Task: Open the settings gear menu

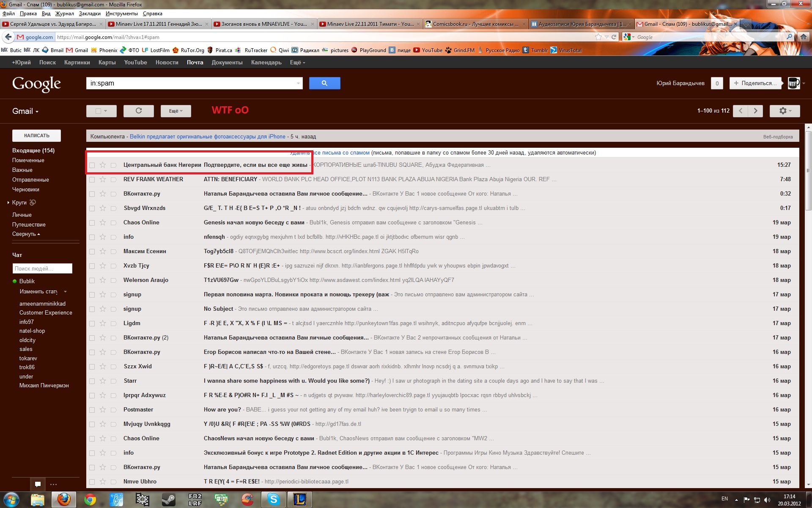Action: [x=785, y=111]
